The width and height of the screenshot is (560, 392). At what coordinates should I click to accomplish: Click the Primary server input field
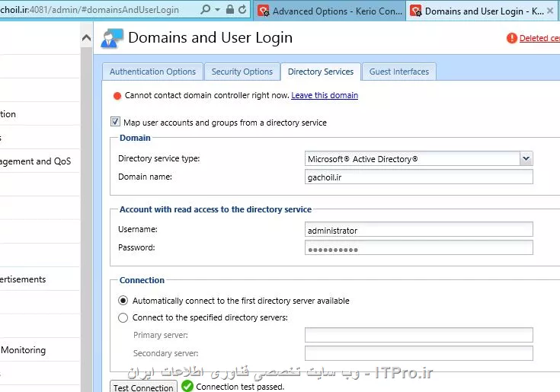pyautogui.click(x=418, y=335)
